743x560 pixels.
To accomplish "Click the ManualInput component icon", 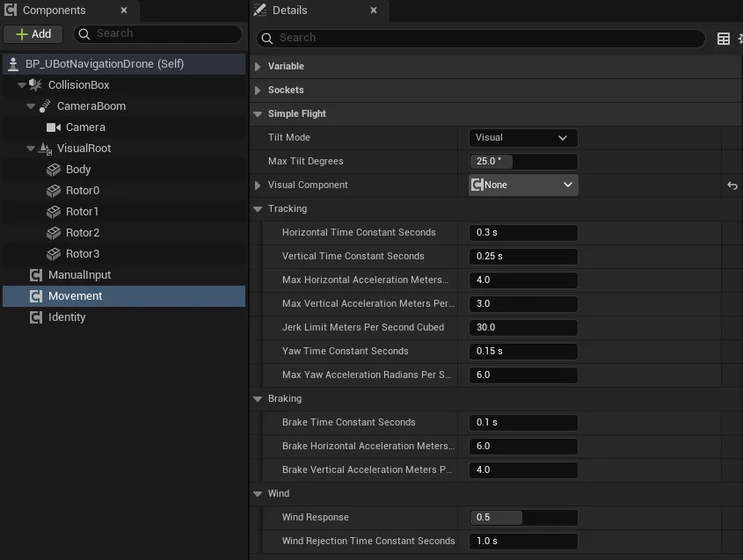I will 36,275.
